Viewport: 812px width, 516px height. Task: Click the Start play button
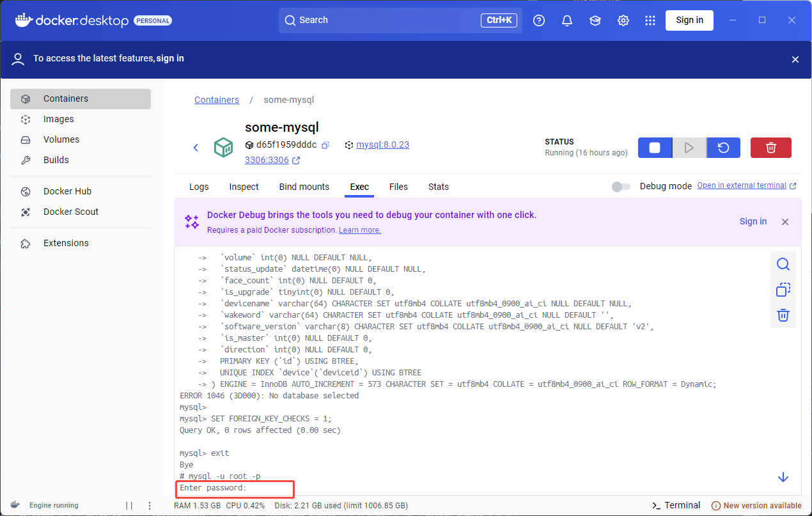coord(689,148)
